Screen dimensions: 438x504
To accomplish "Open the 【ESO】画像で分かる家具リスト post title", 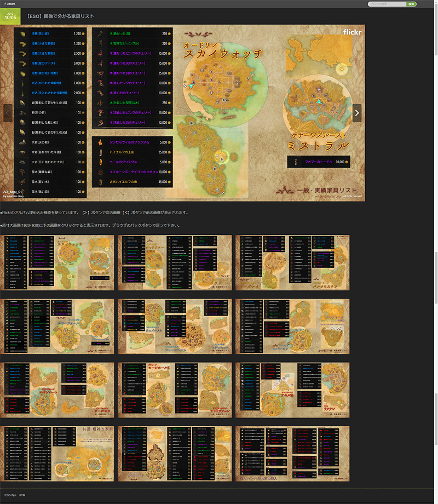I will pos(60,16).
